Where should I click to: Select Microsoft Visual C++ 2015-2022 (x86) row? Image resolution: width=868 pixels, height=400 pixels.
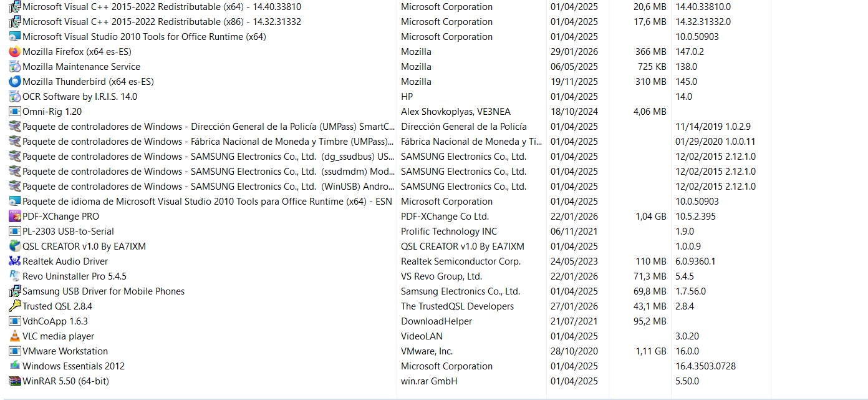[162, 22]
